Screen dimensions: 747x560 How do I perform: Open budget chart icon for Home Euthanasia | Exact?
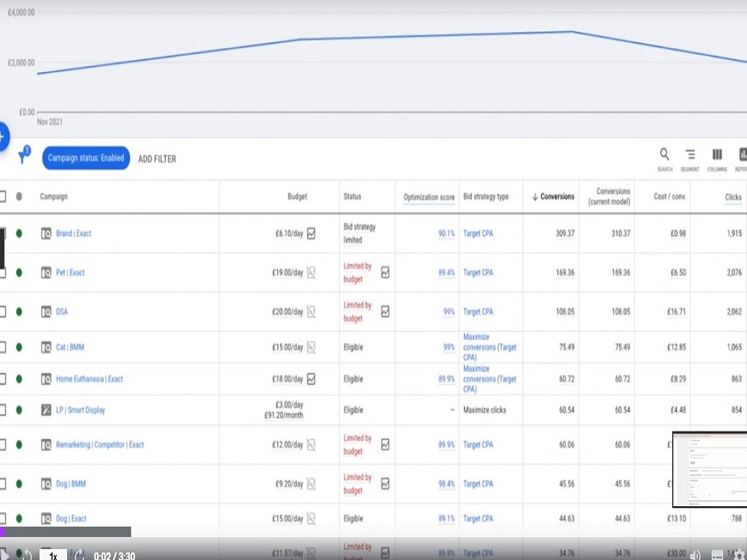[311, 379]
